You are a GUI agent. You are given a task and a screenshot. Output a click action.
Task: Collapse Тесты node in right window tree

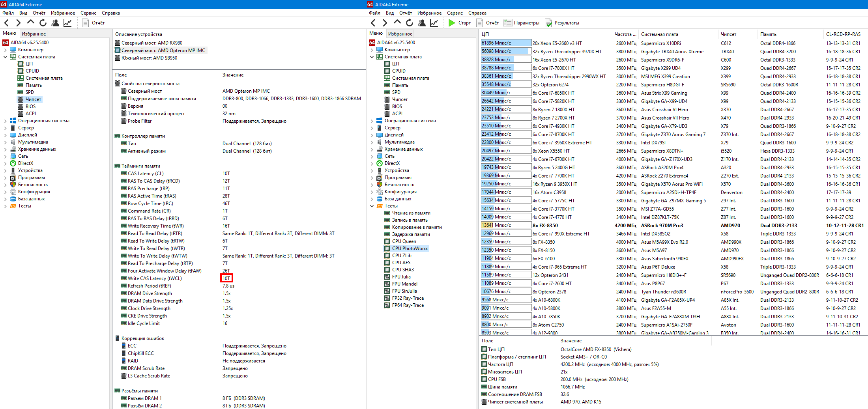[372, 206]
